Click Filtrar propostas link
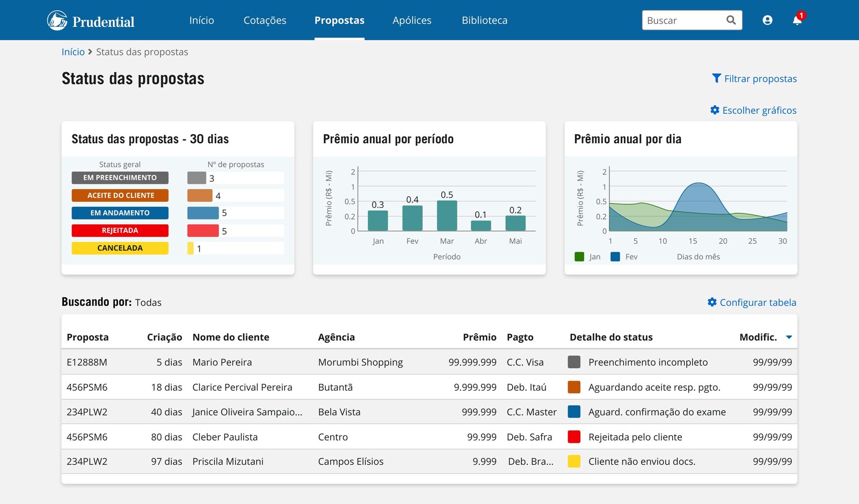859x504 pixels. [x=760, y=78]
